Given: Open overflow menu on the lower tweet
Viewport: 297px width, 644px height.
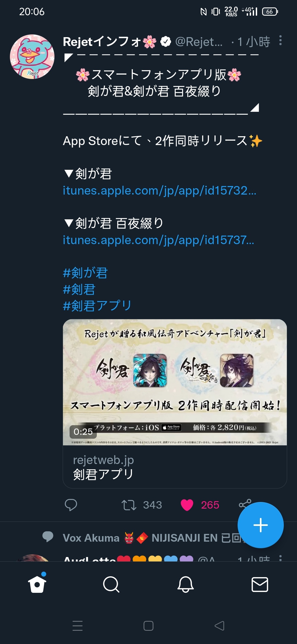Looking at the screenshot, I should click(280, 558).
